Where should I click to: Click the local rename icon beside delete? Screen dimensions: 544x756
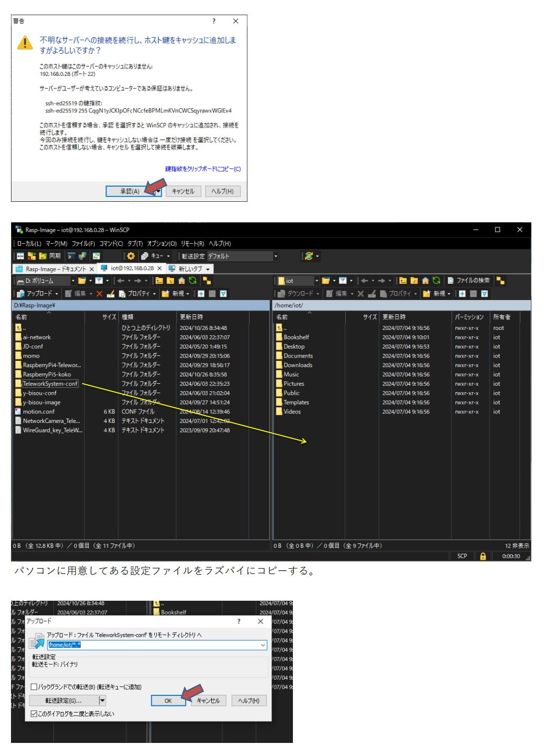click(x=110, y=294)
